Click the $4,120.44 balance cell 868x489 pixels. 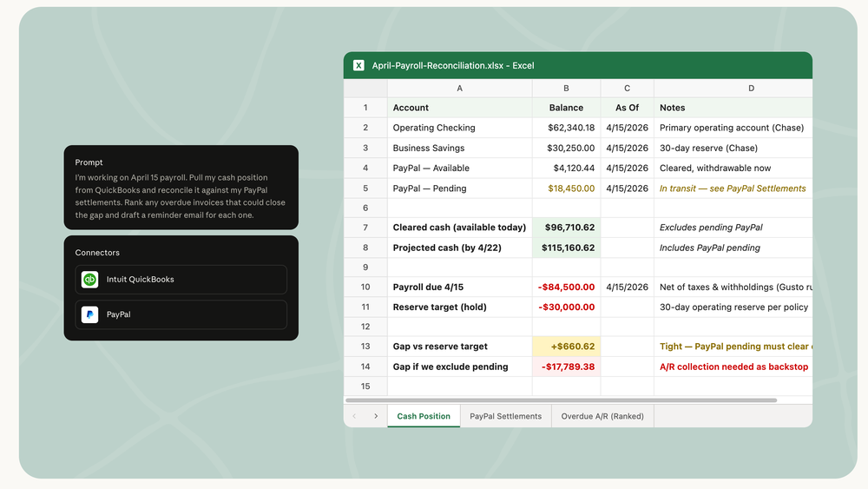click(566, 168)
